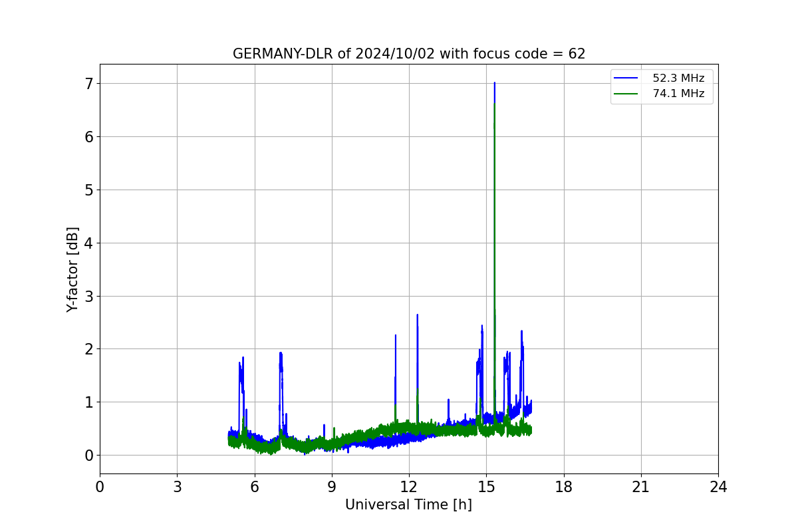798x532 pixels.
Task: Click x-axis tick label 6
Action: pyautogui.click(x=254, y=487)
